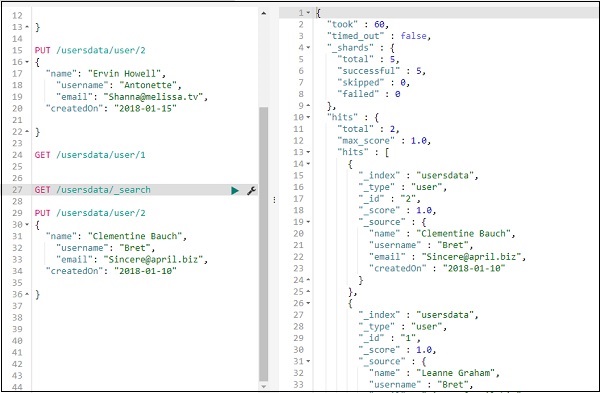600x393 pixels.
Task: Run the GET /usersdata/_search request
Action: coord(235,190)
